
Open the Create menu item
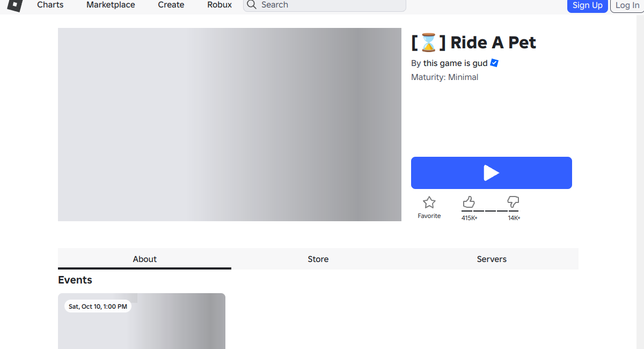tap(171, 5)
